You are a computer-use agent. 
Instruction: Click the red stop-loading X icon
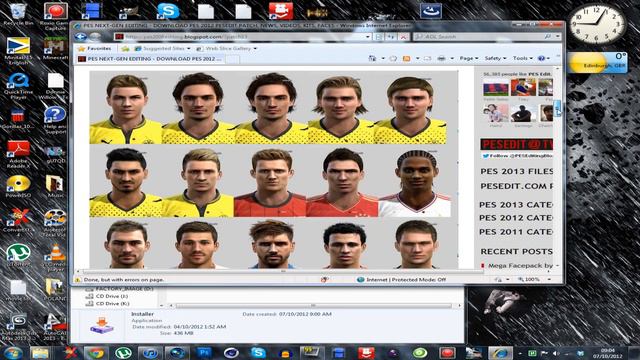click(x=403, y=37)
